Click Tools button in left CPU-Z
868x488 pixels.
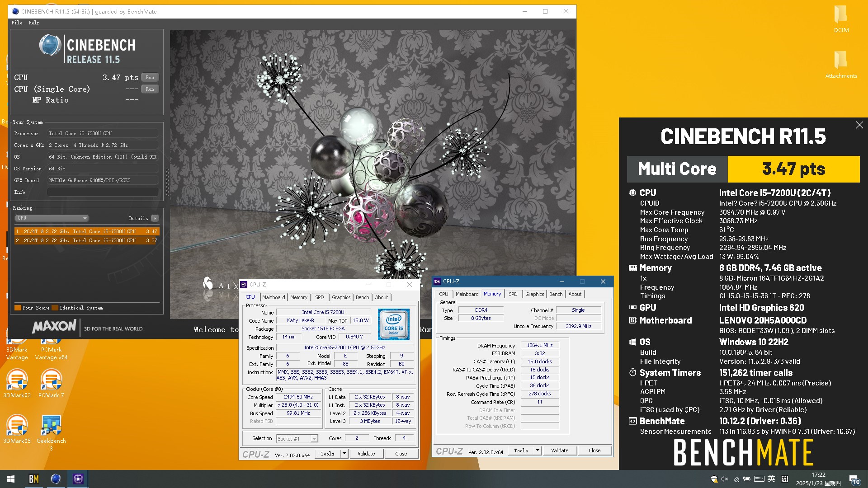(327, 454)
